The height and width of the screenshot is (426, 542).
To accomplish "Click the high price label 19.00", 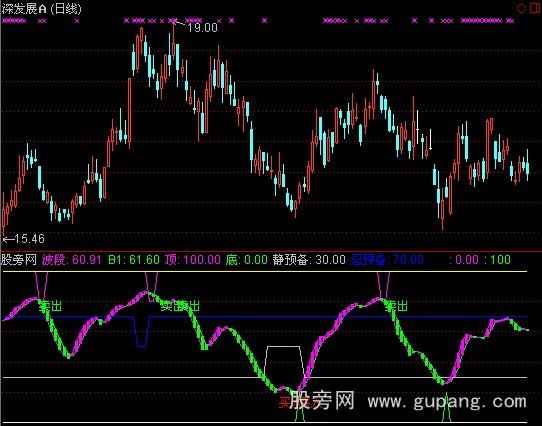I will [202, 27].
